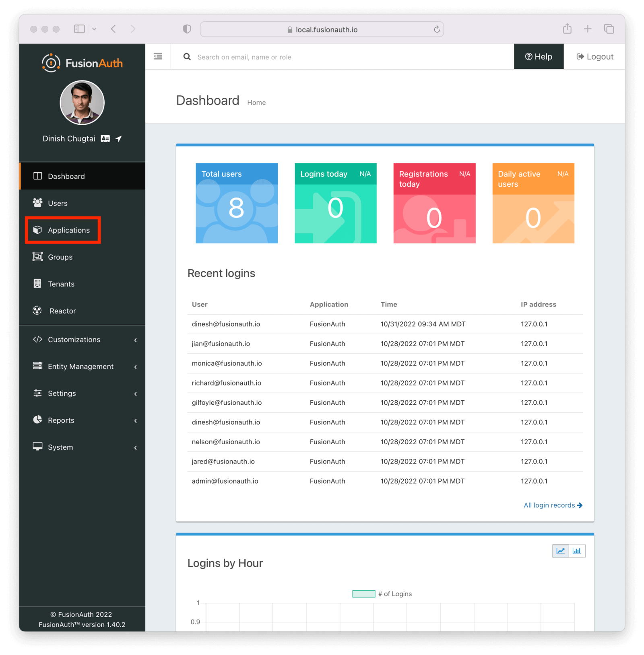Open Safari sidebar dropdown arrow
644x655 pixels.
coord(94,29)
